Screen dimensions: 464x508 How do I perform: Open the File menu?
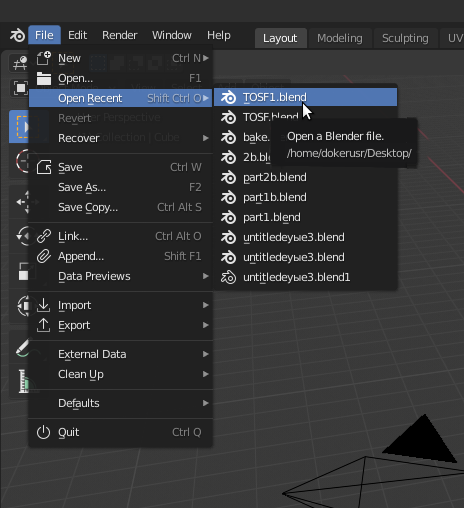tap(44, 35)
